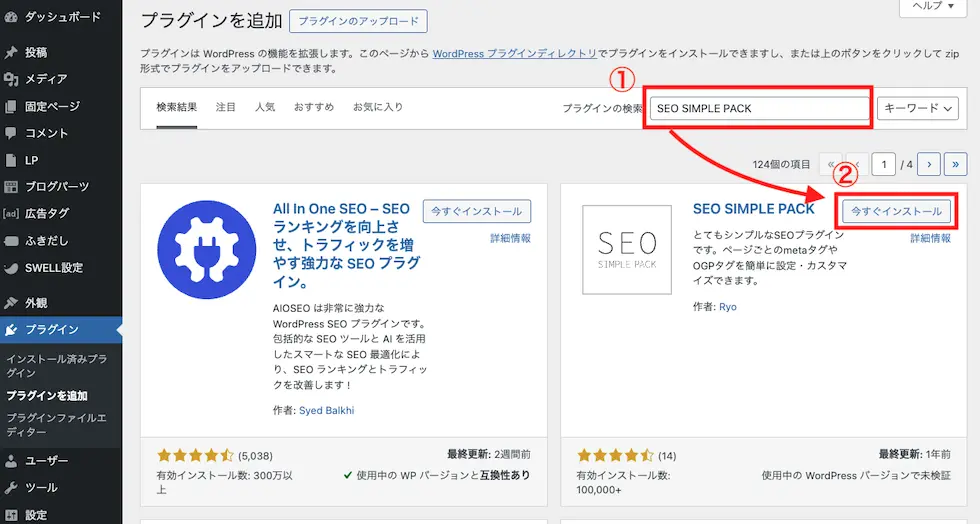Go to インストール済みプラグイン submenu
Image resolution: width=980 pixels, height=524 pixels.
coord(56,366)
